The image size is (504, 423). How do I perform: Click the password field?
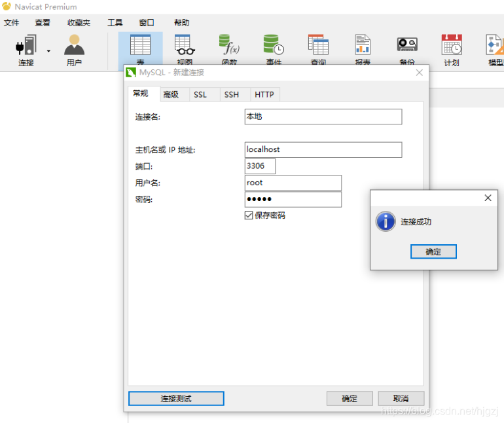click(x=293, y=200)
